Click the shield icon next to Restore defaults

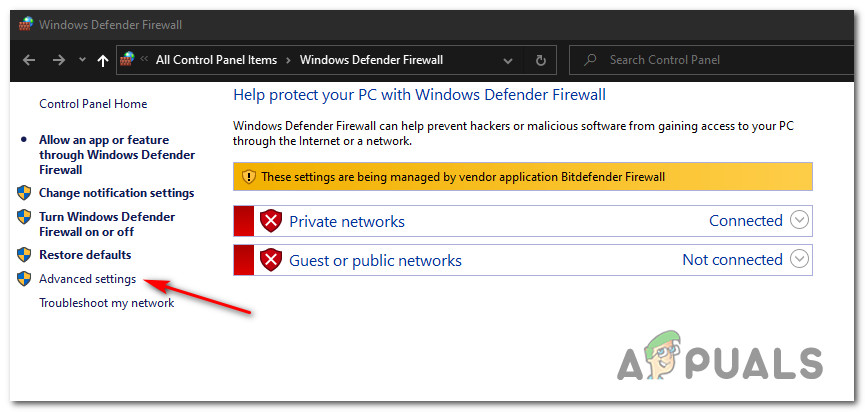25,255
